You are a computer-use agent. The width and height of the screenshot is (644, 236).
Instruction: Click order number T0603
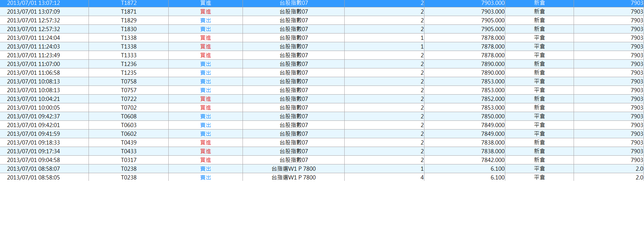pos(129,125)
